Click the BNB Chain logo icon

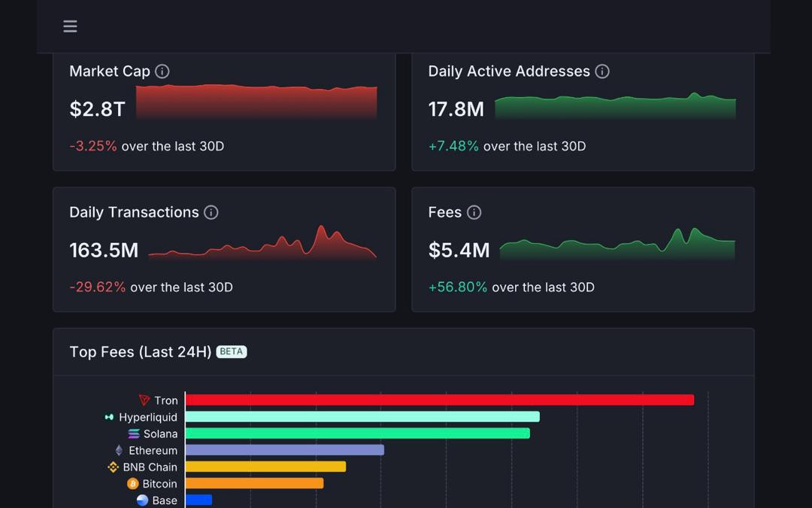pyautogui.click(x=114, y=467)
